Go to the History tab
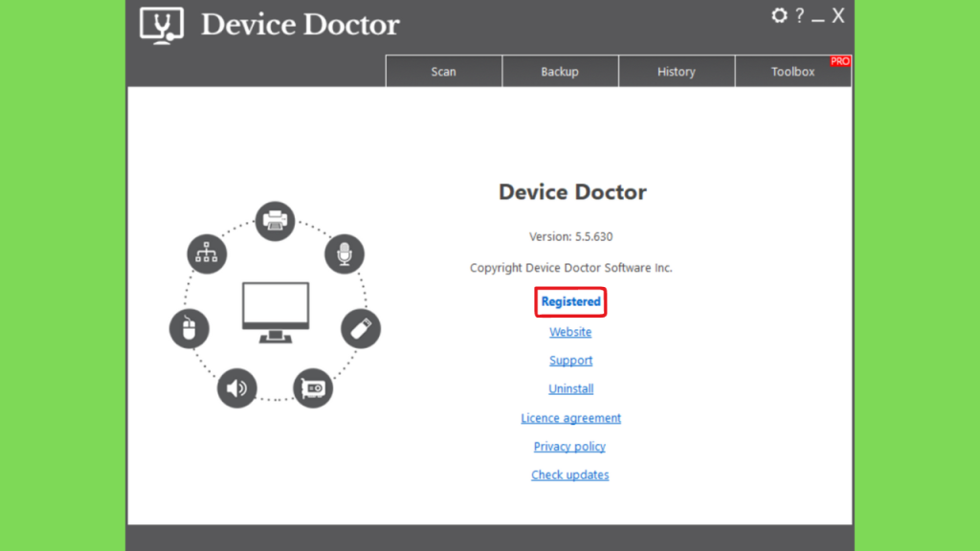980x551 pixels. [x=677, y=71]
